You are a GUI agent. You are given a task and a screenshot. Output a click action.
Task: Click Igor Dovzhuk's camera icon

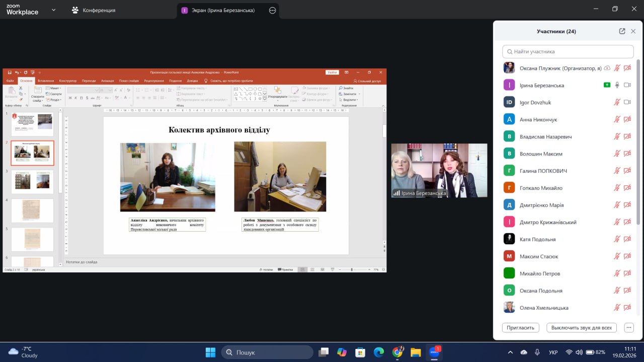point(627,102)
